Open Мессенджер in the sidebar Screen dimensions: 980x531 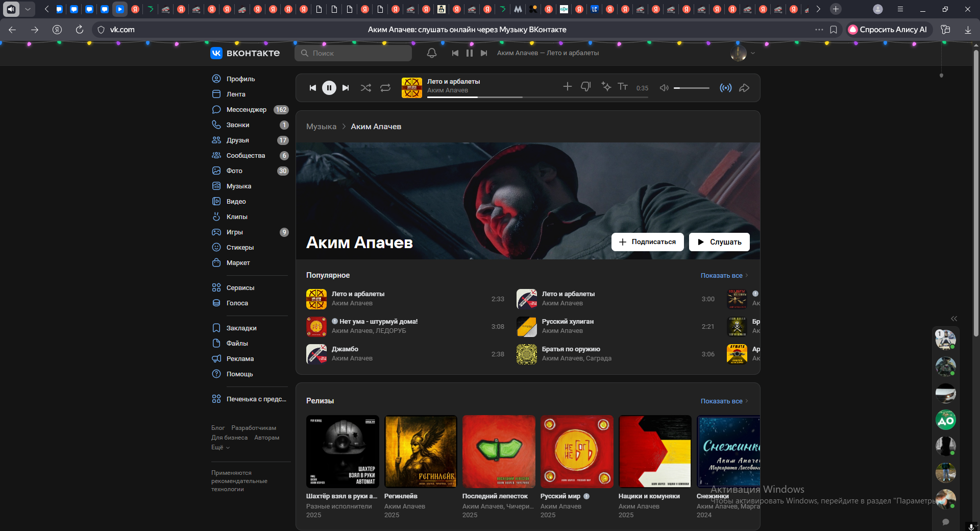pyautogui.click(x=246, y=110)
